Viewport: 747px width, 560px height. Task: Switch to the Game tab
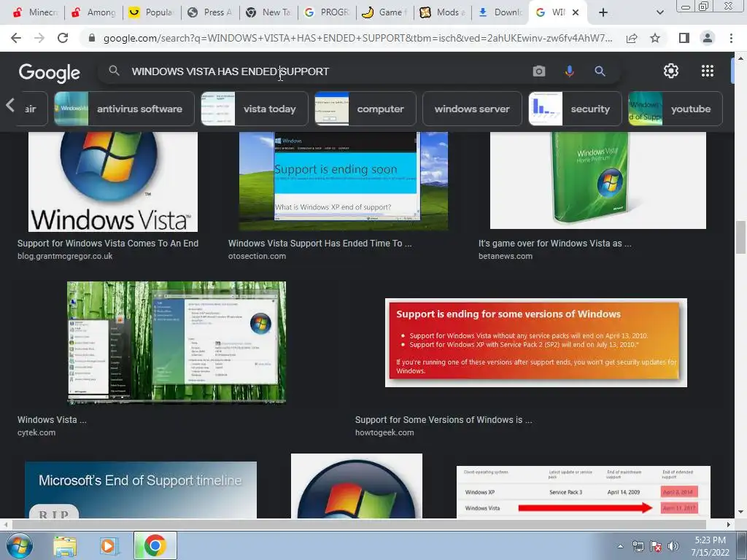pos(384,12)
